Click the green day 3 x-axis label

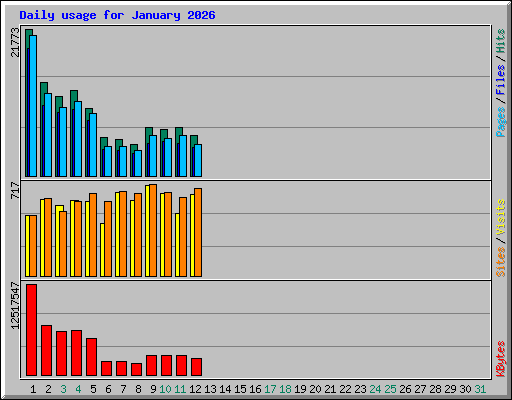[x=63, y=389]
